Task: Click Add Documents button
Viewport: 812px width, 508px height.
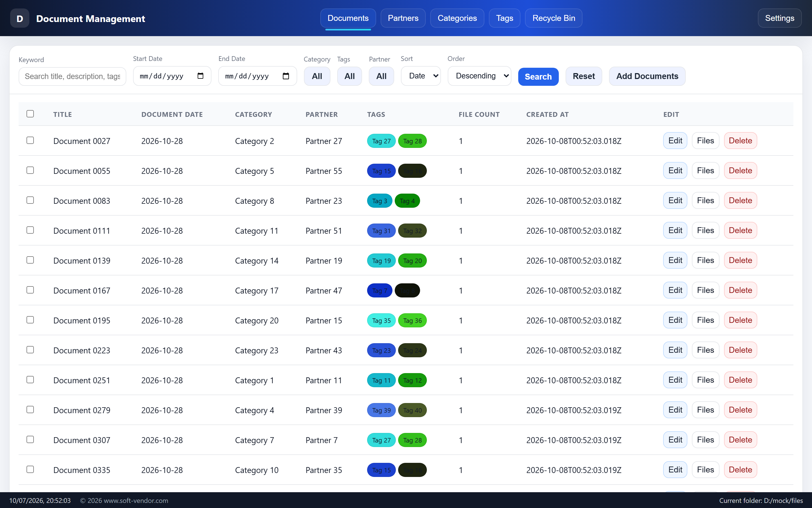Action: pos(647,76)
